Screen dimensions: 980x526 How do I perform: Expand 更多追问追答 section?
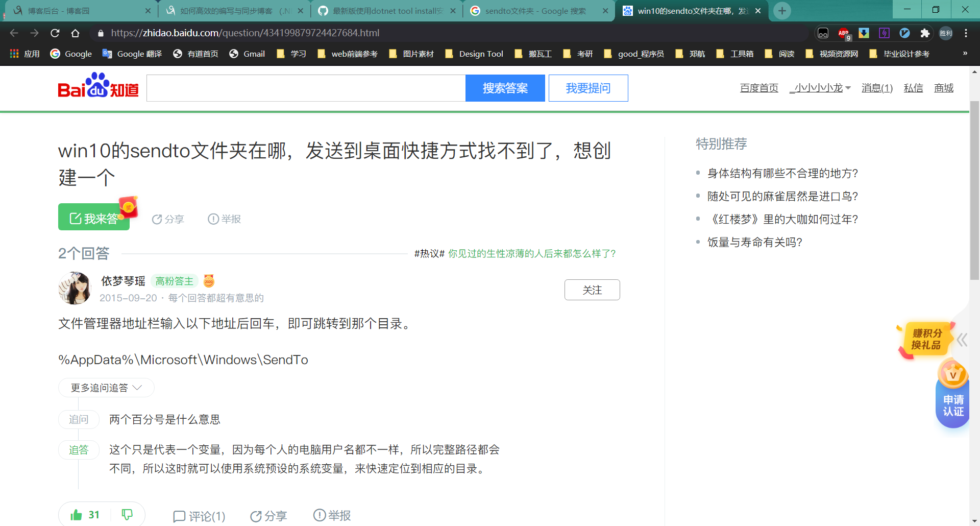106,388
